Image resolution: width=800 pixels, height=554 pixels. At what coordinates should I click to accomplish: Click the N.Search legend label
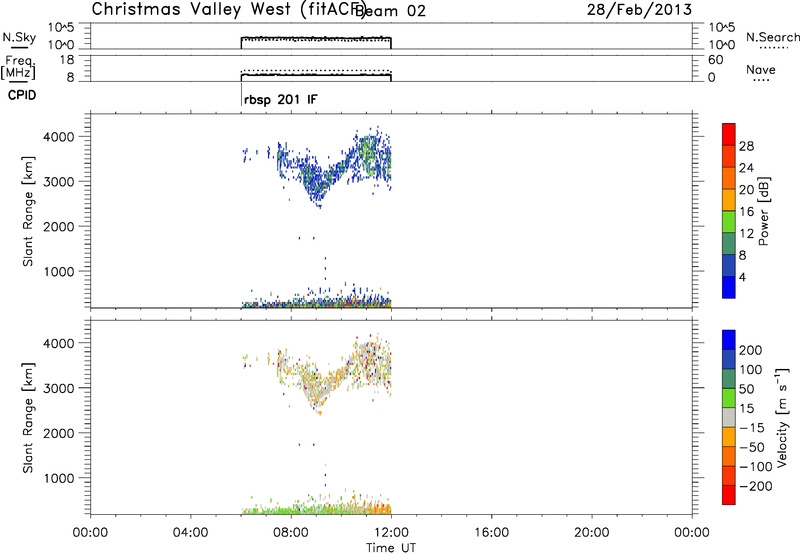(x=772, y=37)
